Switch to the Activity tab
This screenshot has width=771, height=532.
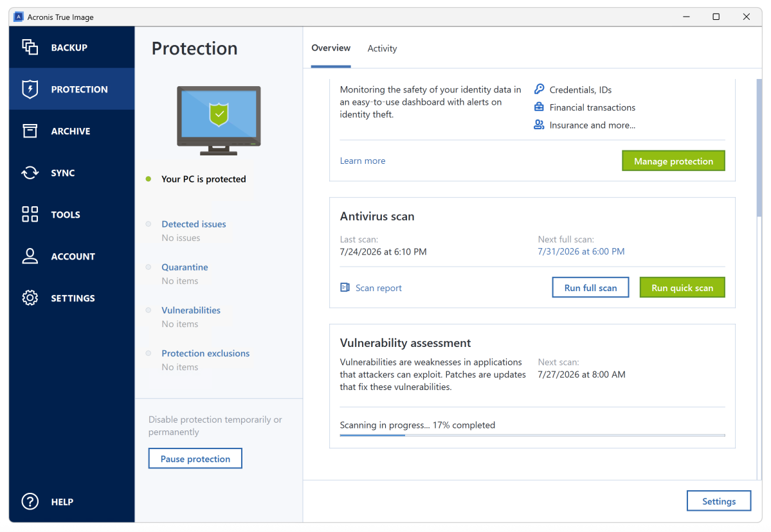pos(382,48)
